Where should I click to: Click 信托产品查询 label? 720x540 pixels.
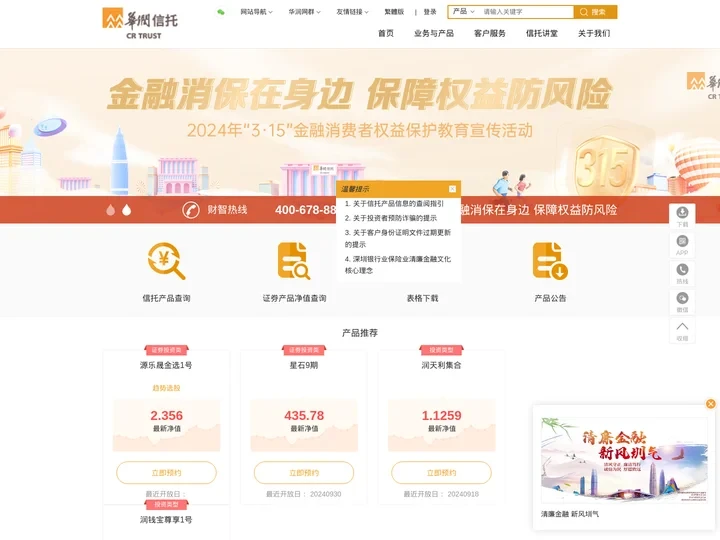(x=166, y=298)
